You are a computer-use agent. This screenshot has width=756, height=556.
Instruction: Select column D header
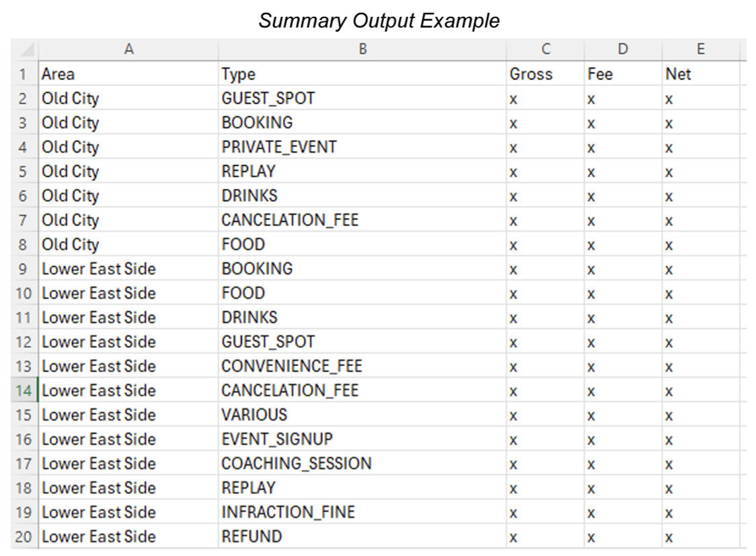point(623,49)
